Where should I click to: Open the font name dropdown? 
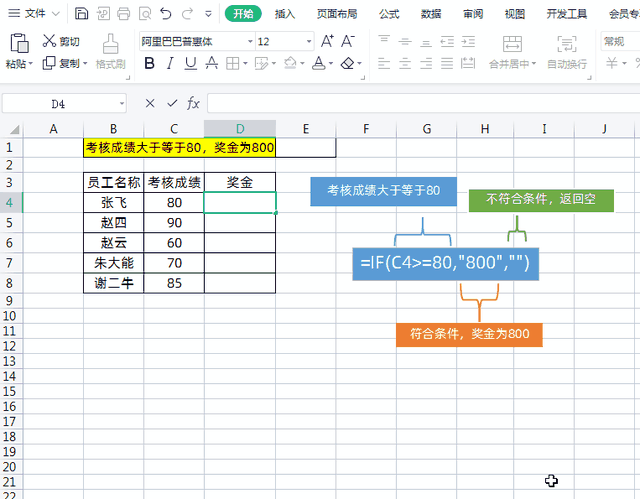click(x=249, y=42)
